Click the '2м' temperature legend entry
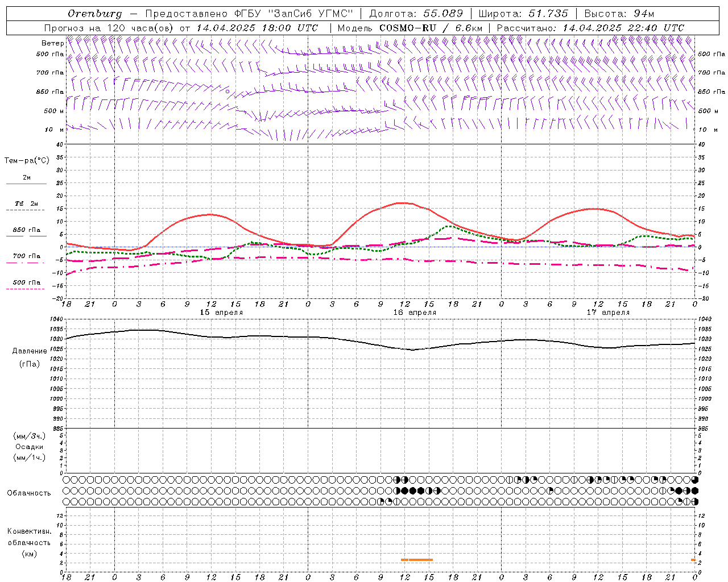 [27, 177]
